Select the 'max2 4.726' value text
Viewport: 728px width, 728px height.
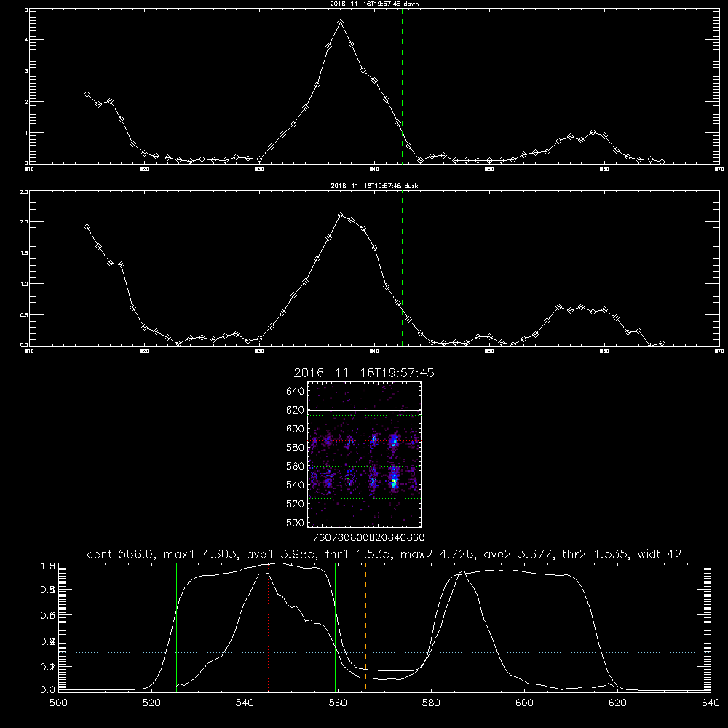[437, 554]
